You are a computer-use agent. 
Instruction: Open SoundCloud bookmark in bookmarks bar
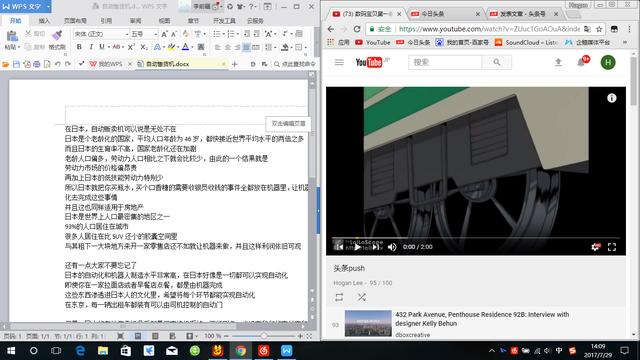[x=527, y=42]
